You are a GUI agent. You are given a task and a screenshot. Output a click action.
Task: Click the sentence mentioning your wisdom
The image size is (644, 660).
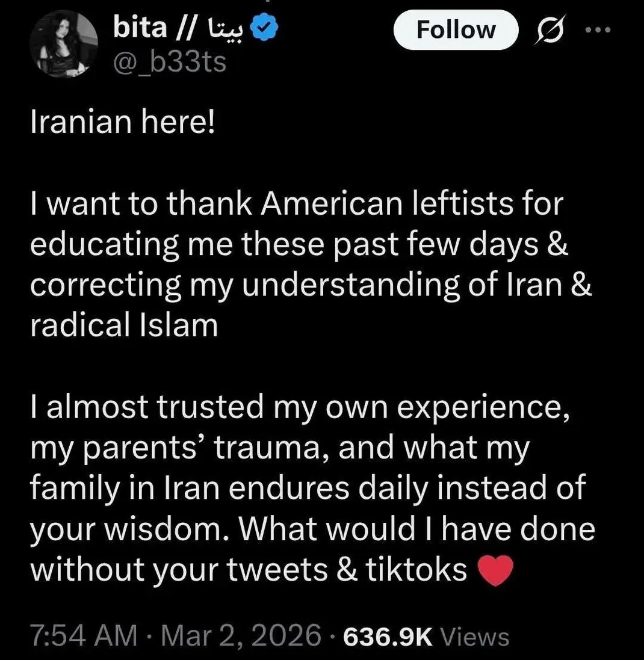tap(129, 528)
